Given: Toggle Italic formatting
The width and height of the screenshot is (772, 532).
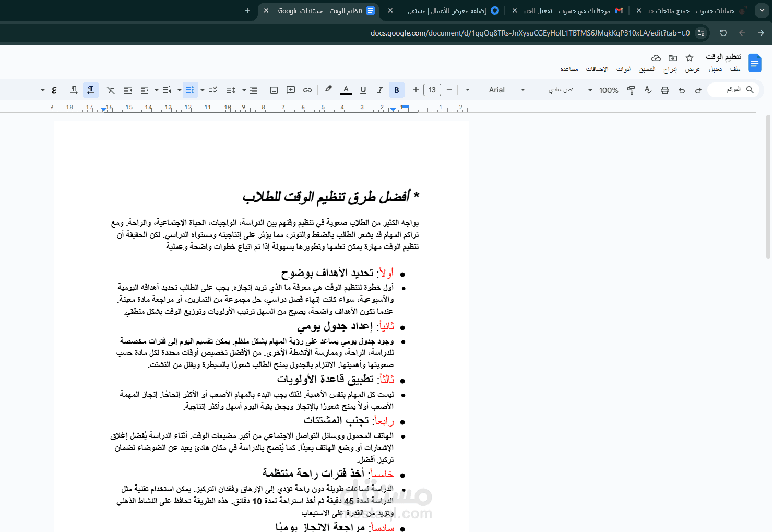Looking at the screenshot, I should [380, 90].
